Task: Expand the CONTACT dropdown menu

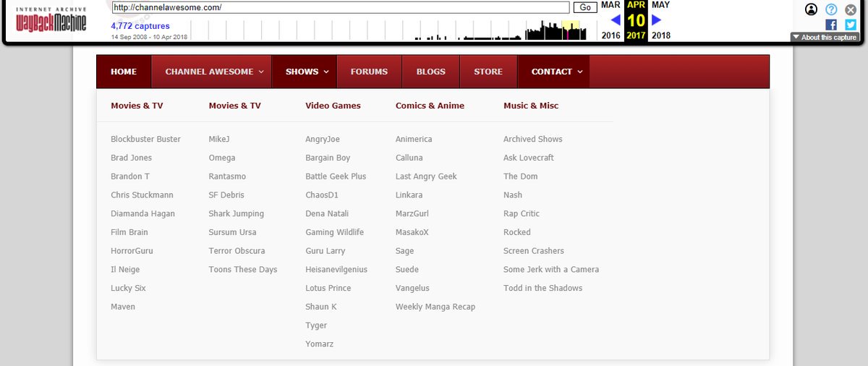Action: click(553, 72)
